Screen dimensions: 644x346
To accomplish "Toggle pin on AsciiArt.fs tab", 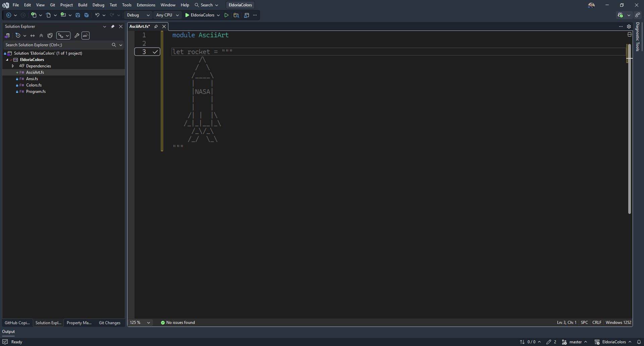I will click(156, 26).
